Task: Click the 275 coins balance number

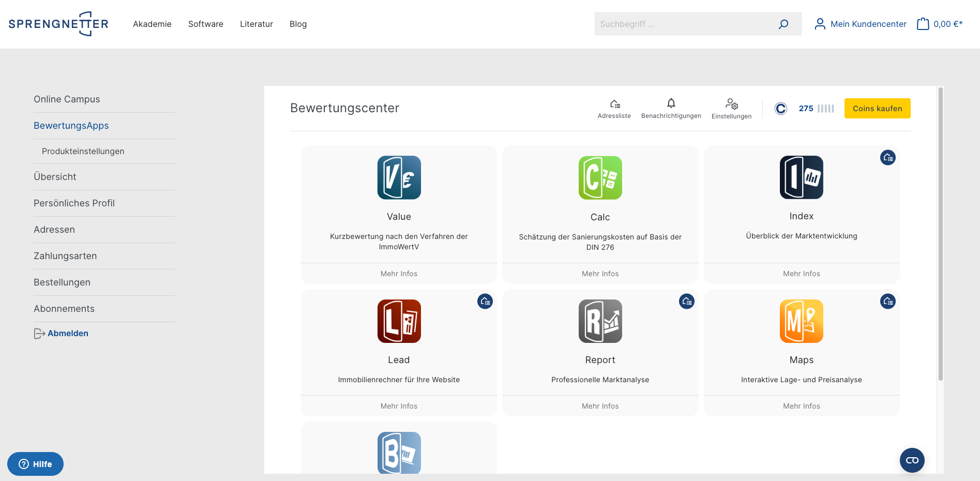Action: (806, 109)
